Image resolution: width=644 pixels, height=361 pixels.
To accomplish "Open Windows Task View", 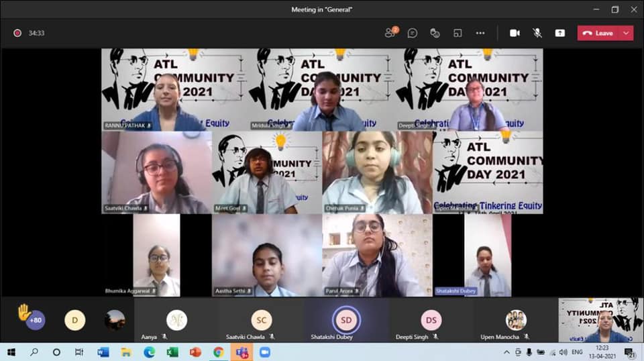I will (79, 352).
